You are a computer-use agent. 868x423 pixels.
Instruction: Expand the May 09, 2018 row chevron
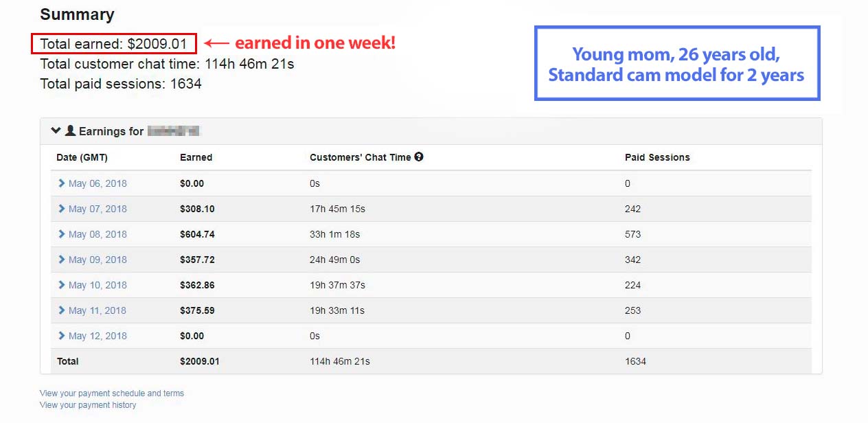point(62,260)
